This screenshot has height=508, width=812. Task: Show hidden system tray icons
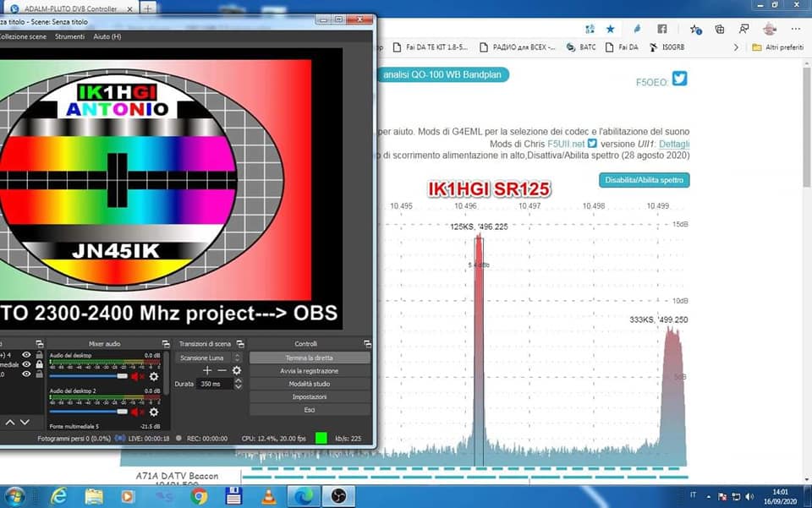pos(709,497)
